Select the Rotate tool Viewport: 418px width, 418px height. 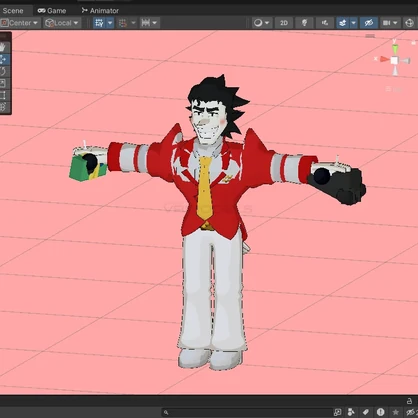tap(3, 71)
